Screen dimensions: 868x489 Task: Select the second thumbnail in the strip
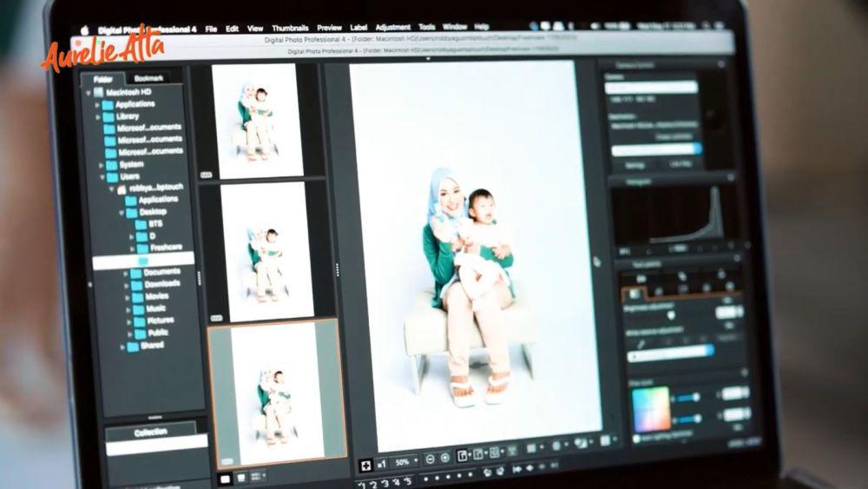click(x=266, y=251)
